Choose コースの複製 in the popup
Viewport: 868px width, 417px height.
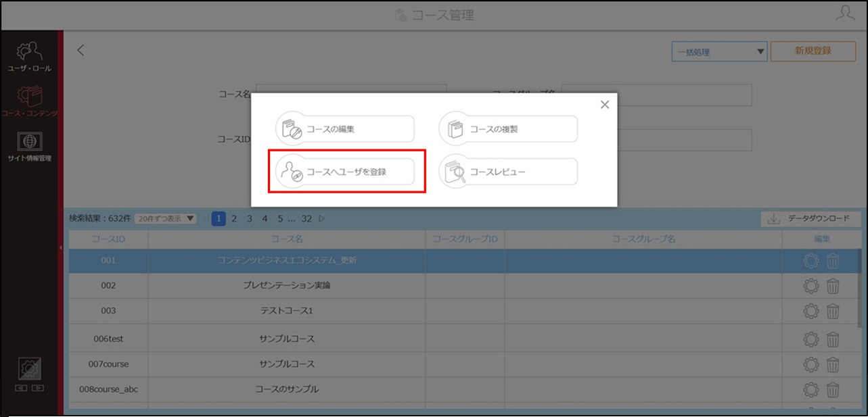[x=508, y=129]
